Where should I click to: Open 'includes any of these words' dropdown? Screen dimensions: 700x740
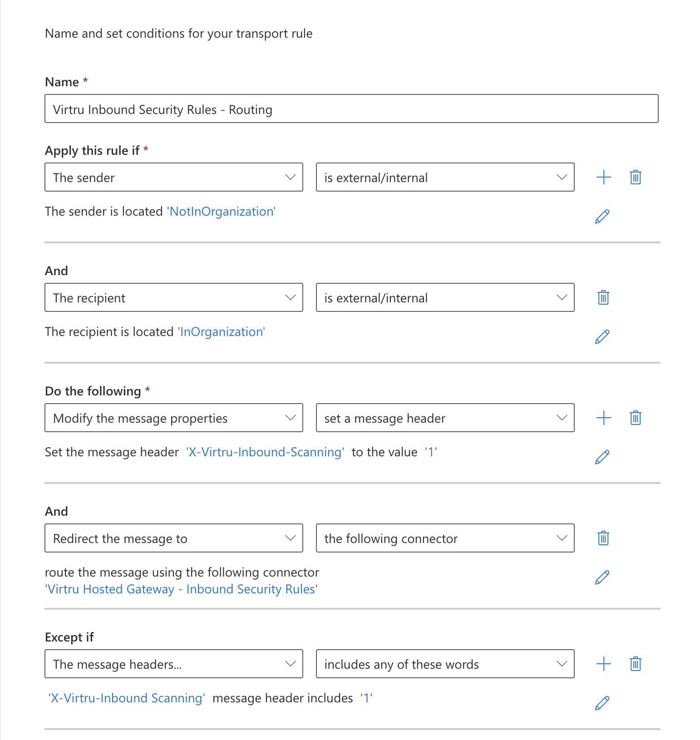pos(445,664)
